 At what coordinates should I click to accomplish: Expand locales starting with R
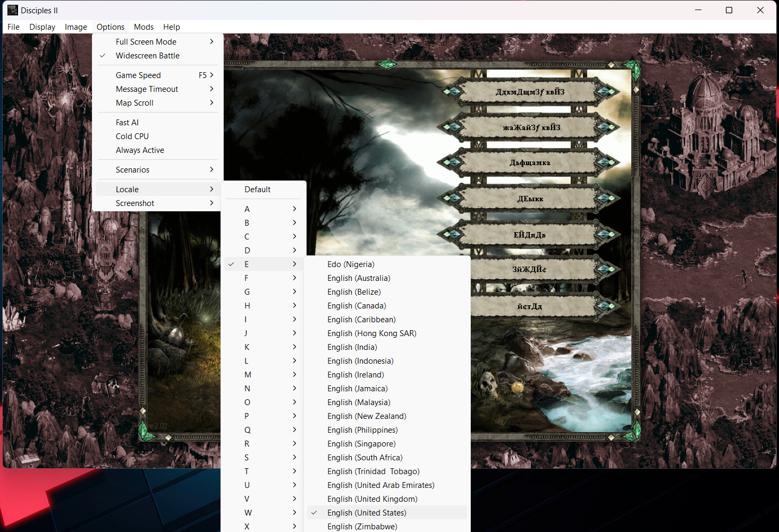tap(264, 444)
